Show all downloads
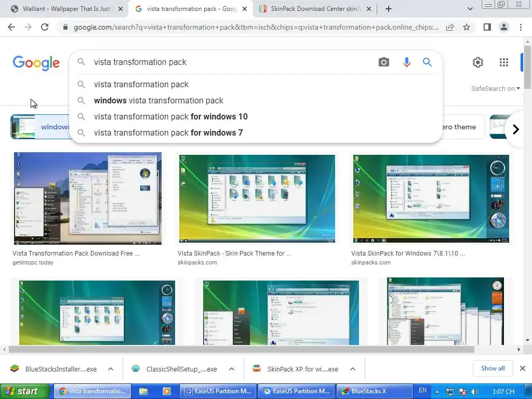 (x=493, y=368)
